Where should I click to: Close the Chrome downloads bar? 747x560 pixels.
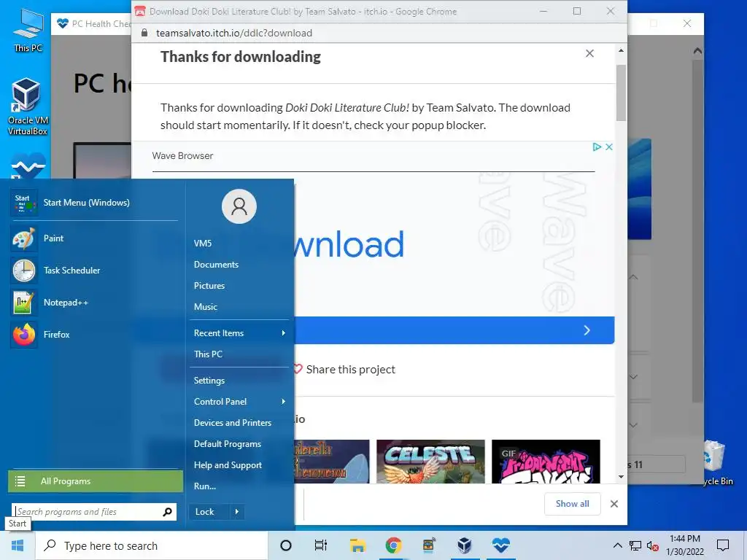pyautogui.click(x=614, y=504)
